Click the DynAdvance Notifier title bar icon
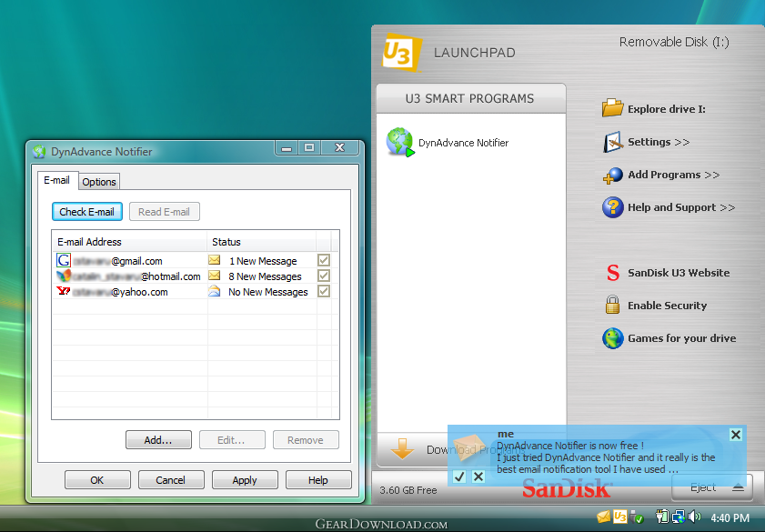The image size is (765, 532). pos(39,152)
